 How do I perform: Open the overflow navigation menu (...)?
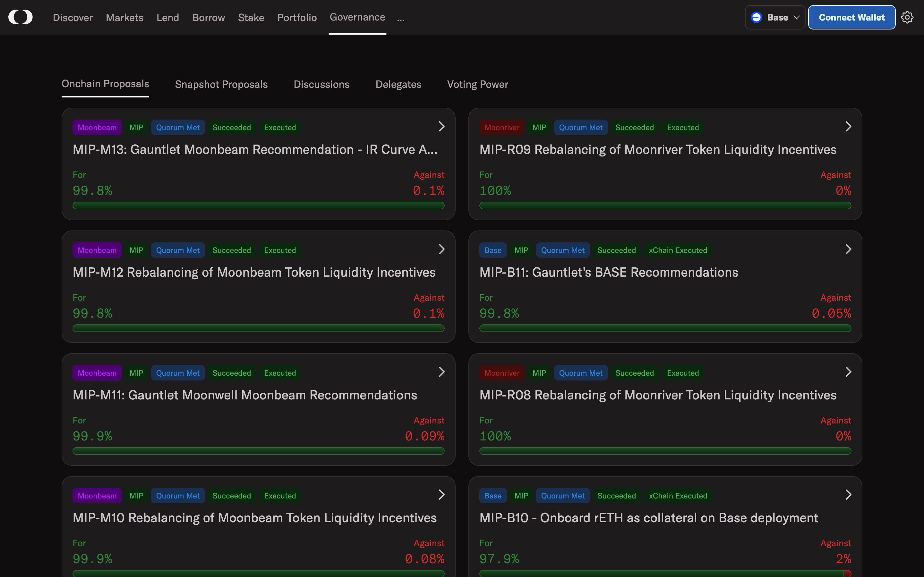pyautogui.click(x=400, y=18)
